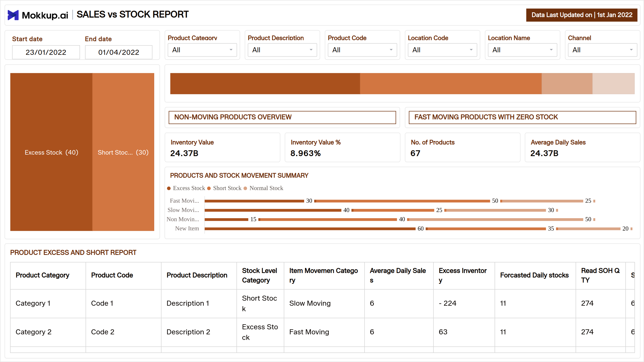This screenshot has height=362, width=644.
Task: Edit the End date field 01/04/2022
Action: [x=118, y=52]
